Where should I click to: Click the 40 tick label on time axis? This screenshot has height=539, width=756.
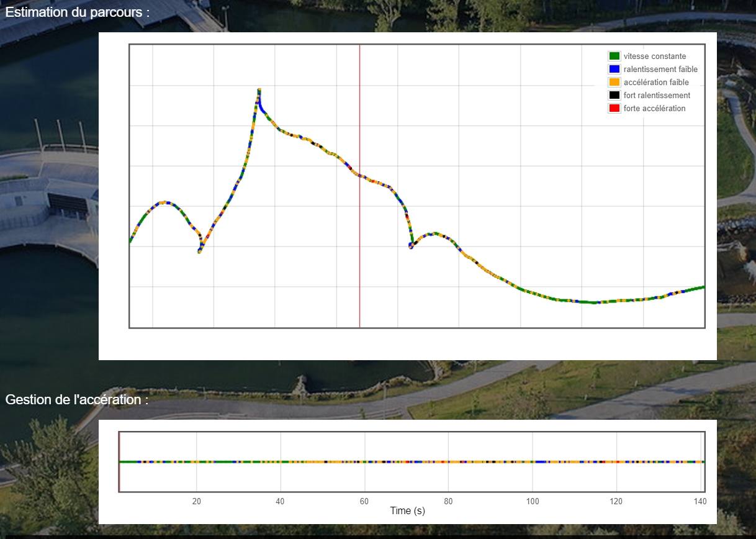tap(280, 501)
